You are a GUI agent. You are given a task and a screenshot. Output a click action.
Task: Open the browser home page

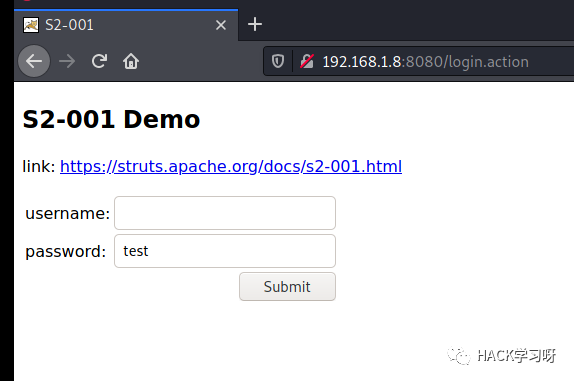(x=131, y=61)
